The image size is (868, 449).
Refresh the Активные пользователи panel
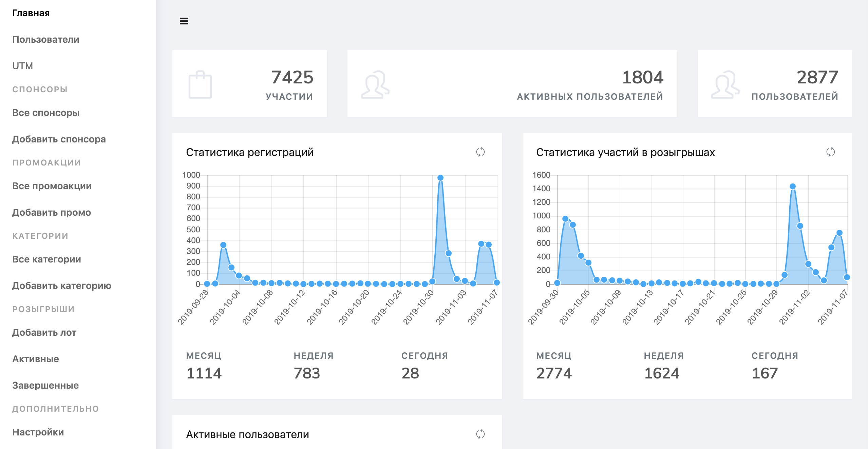(x=480, y=434)
